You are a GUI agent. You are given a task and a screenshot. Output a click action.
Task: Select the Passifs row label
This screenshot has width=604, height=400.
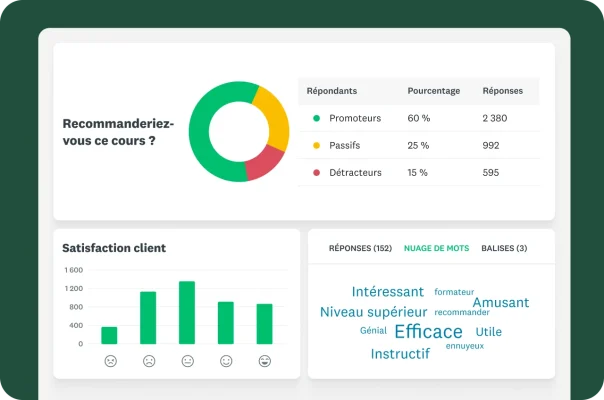[345, 145]
